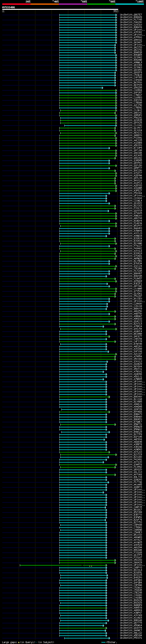Open hit UniRef100_P46280
This screenshot has height=644, width=146.
pos(131,22)
